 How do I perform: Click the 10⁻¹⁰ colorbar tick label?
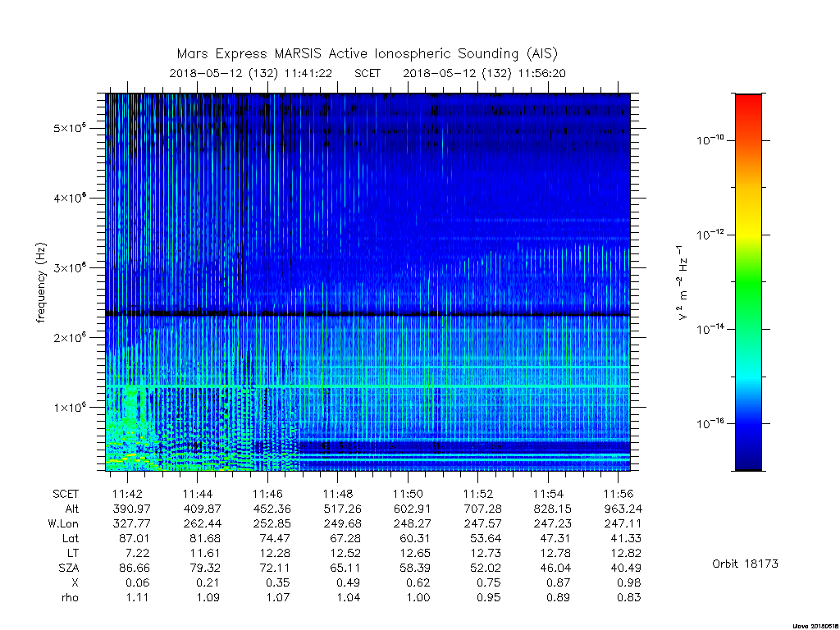(x=710, y=139)
